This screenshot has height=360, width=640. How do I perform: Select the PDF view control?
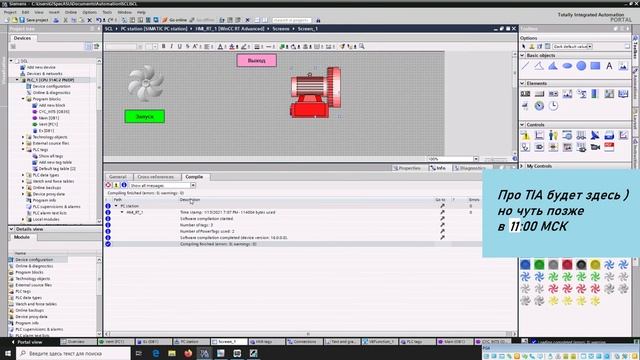[609, 147]
